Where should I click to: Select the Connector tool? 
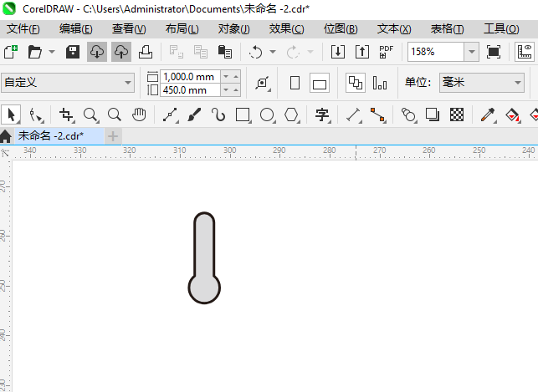pyautogui.click(x=377, y=115)
